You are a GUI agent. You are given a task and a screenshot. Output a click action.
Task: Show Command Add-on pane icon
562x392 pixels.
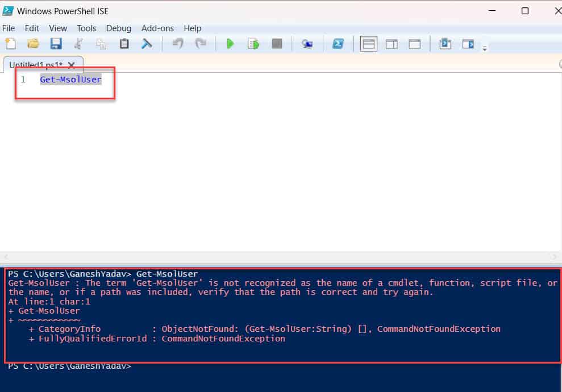click(468, 44)
